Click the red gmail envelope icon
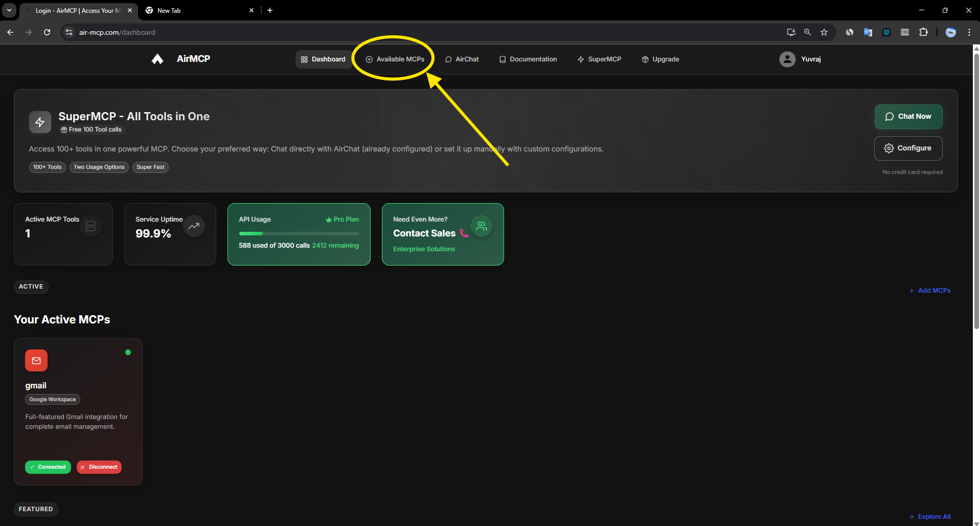980x526 pixels. tap(36, 361)
